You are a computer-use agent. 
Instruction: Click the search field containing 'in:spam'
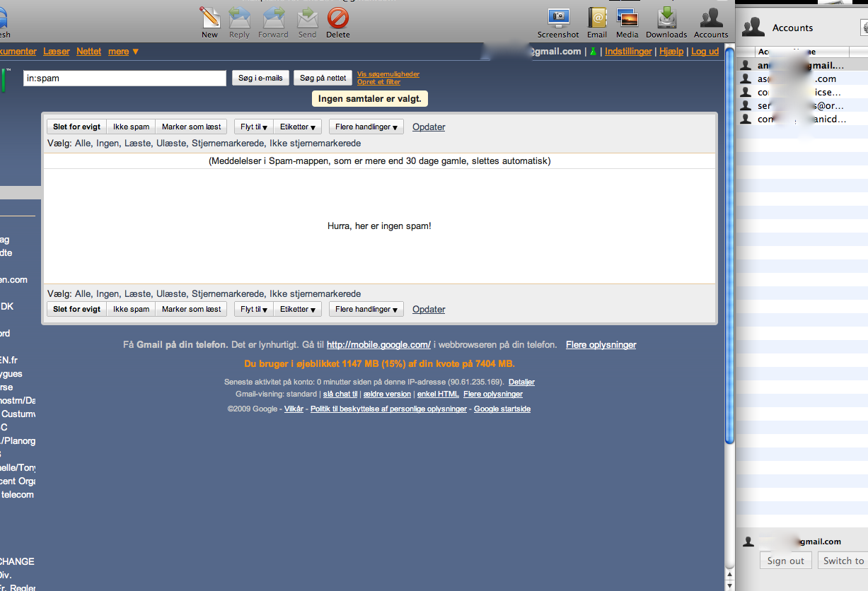125,78
